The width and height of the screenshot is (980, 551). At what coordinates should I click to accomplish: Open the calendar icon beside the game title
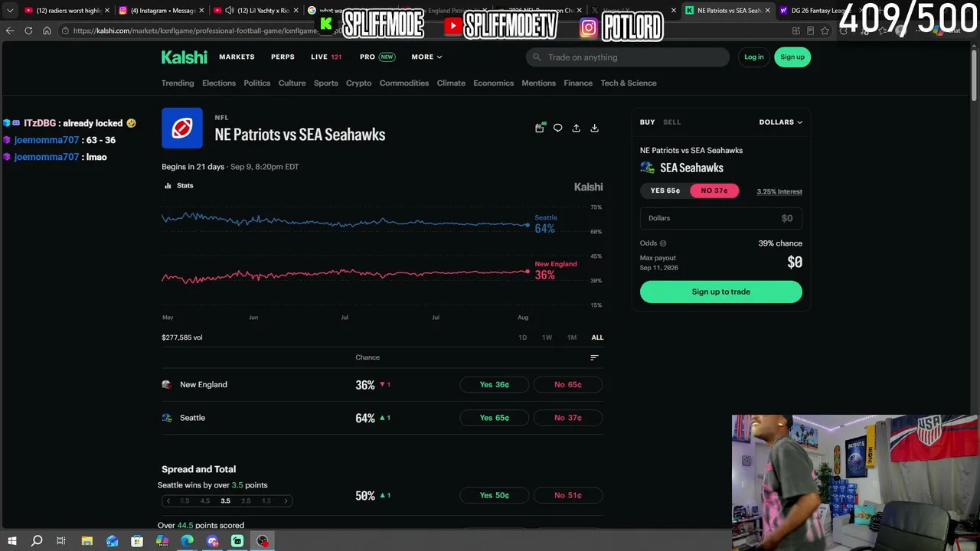(x=539, y=128)
